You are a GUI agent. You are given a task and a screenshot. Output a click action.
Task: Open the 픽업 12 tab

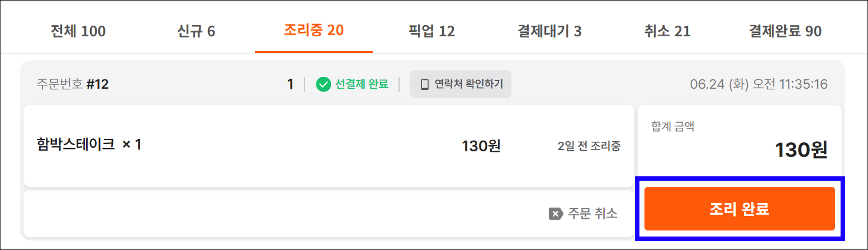431,31
